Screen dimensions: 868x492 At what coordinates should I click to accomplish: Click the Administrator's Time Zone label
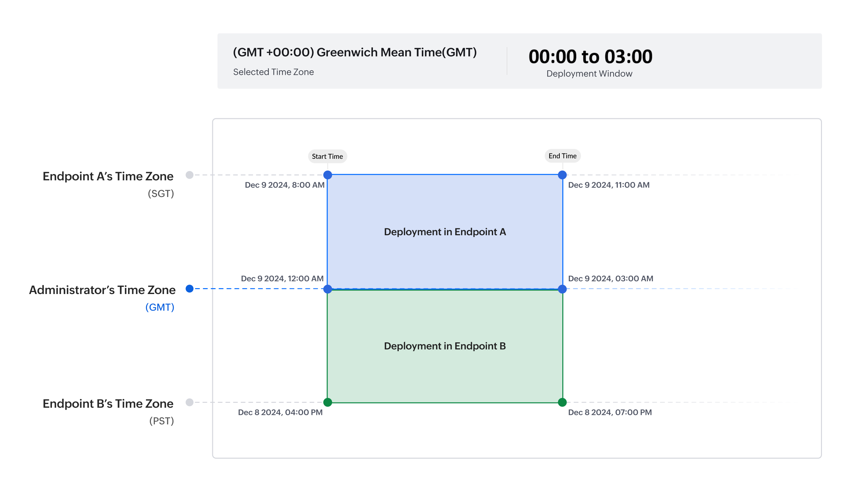tap(102, 290)
